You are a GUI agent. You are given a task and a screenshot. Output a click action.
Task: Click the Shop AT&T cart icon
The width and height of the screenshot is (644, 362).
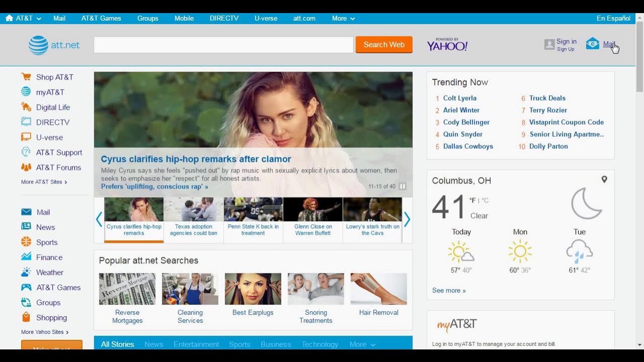[x=26, y=77]
